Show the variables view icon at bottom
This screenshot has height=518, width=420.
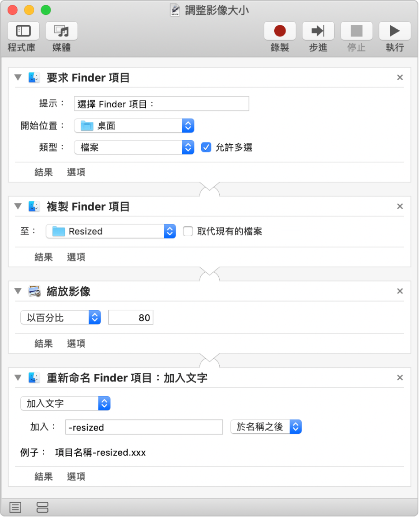pyautogui.click(x=42, y=507)
